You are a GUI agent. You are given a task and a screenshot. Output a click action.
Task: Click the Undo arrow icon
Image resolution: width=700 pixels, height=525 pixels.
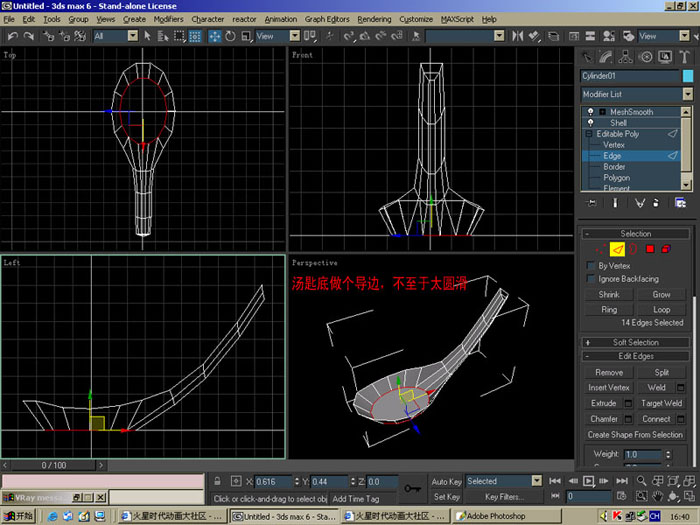point(12,36)
